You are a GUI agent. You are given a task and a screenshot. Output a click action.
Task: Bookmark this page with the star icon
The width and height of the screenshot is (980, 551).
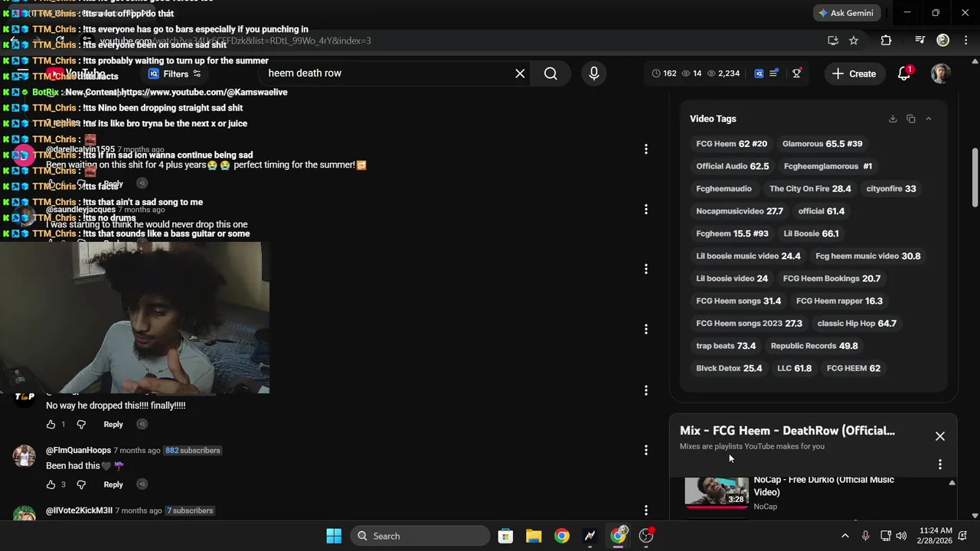click(x=854, y=41)
